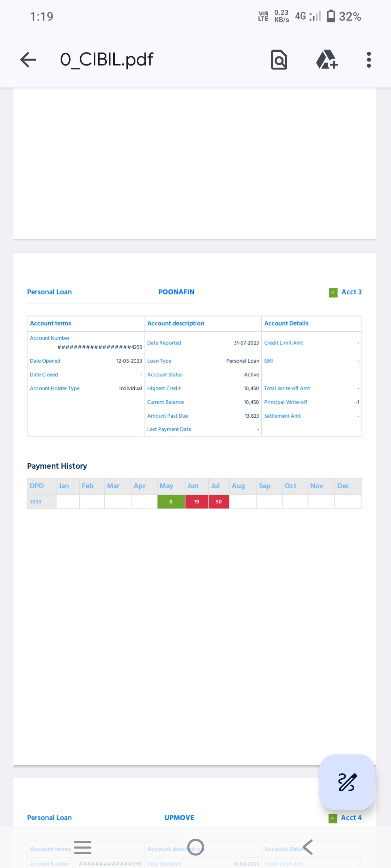The height and width of the screenshot is (868, 391).
Task: Select the POONAFIN lender heading
Action: click(176, 292)
